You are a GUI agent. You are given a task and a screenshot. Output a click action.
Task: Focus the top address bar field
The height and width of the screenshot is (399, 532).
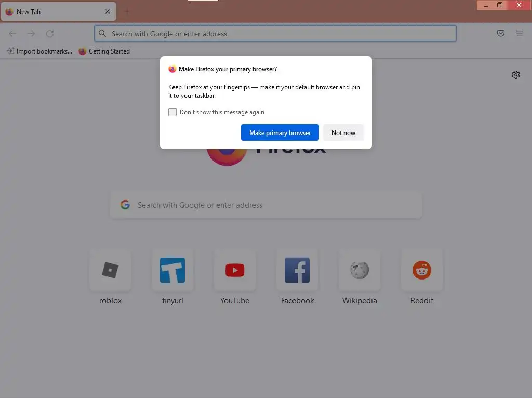coord(275,33)
